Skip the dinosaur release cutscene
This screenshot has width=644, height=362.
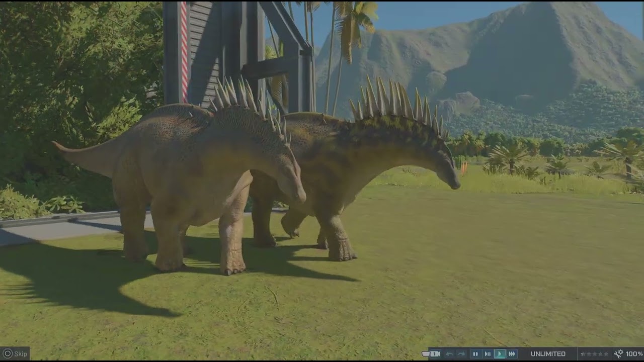tap(15, 354)
